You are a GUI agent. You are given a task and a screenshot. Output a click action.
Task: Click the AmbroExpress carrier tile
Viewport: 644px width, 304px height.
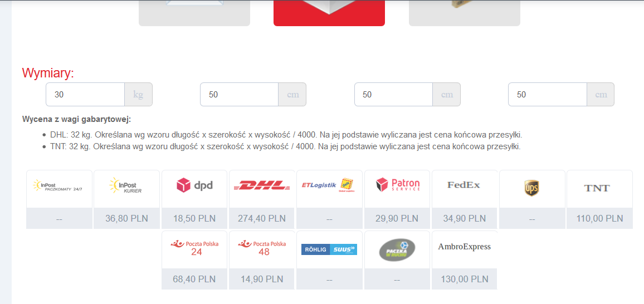coord(464,259)
